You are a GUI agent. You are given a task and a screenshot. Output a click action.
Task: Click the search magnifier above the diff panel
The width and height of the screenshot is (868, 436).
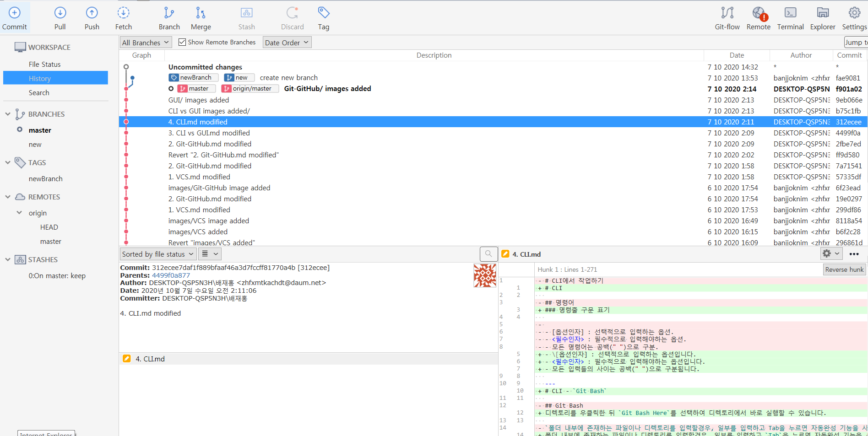tap(488, 253)
